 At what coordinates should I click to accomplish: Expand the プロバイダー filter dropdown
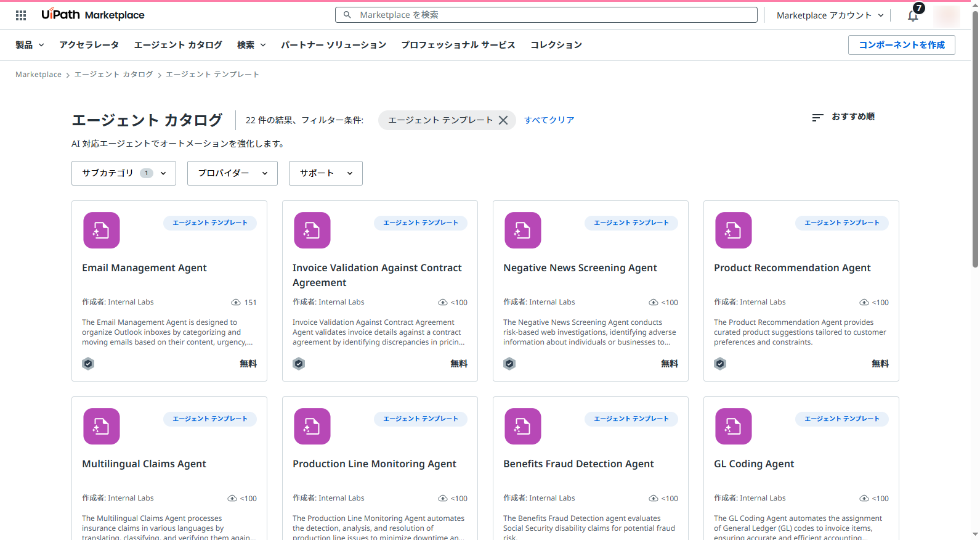[x=232, y=173]
